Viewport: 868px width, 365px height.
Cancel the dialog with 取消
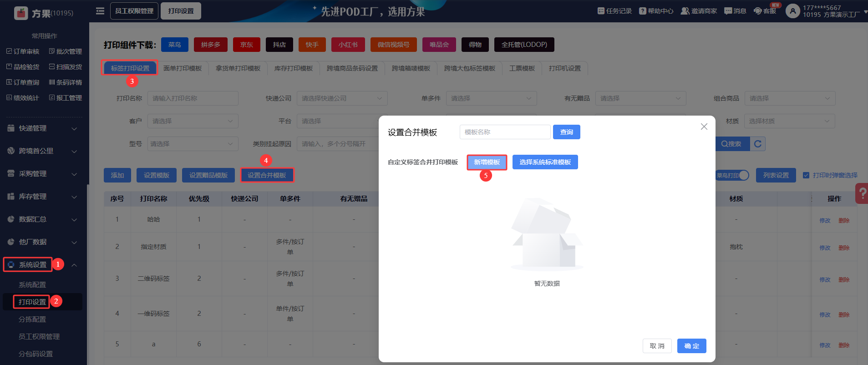[x=657, y=346]
